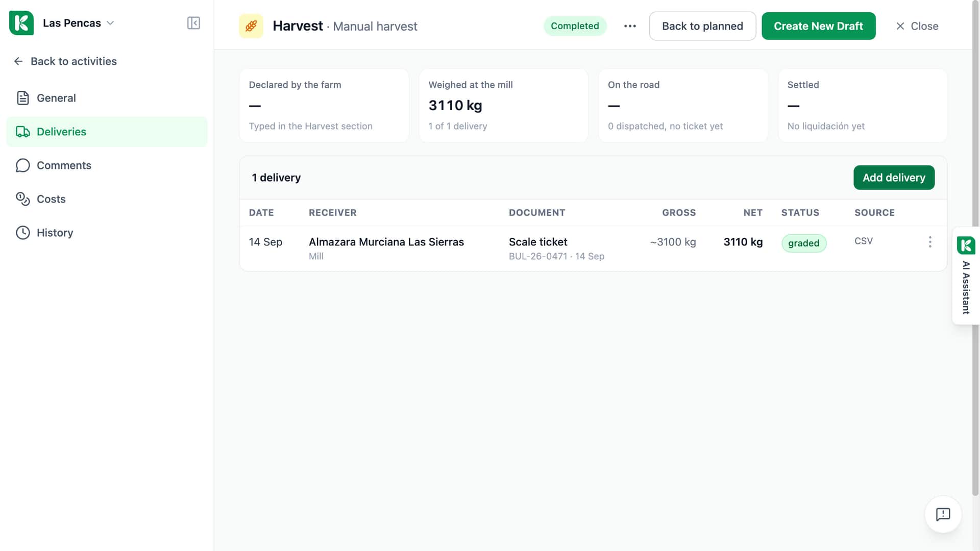
Task: Click the Settled summary card
Action: pos(863,106)
